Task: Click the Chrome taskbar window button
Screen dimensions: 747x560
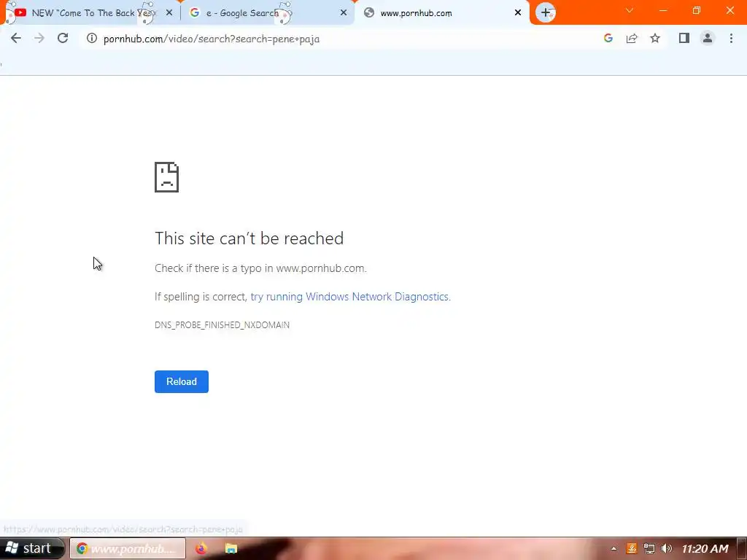Action: 128,548
